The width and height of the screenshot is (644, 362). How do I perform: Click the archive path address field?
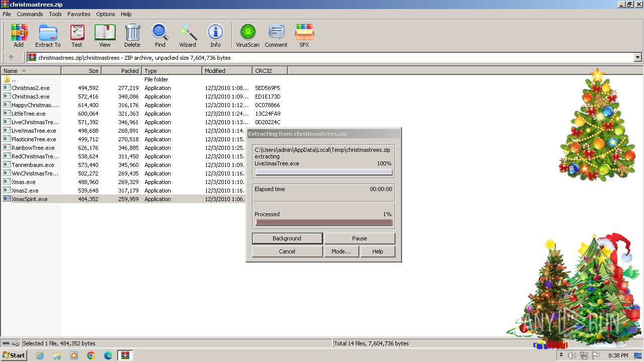(331, 58)
